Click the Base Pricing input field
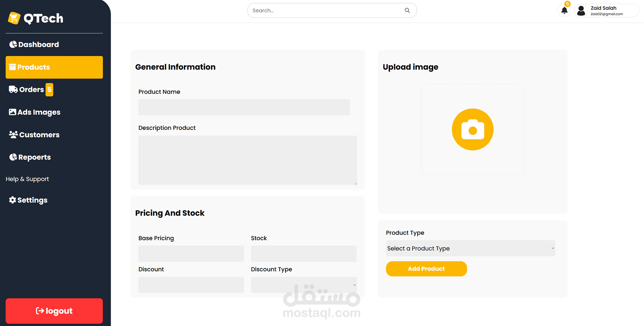Screen dimensions: 644x326 coord(191,254)
